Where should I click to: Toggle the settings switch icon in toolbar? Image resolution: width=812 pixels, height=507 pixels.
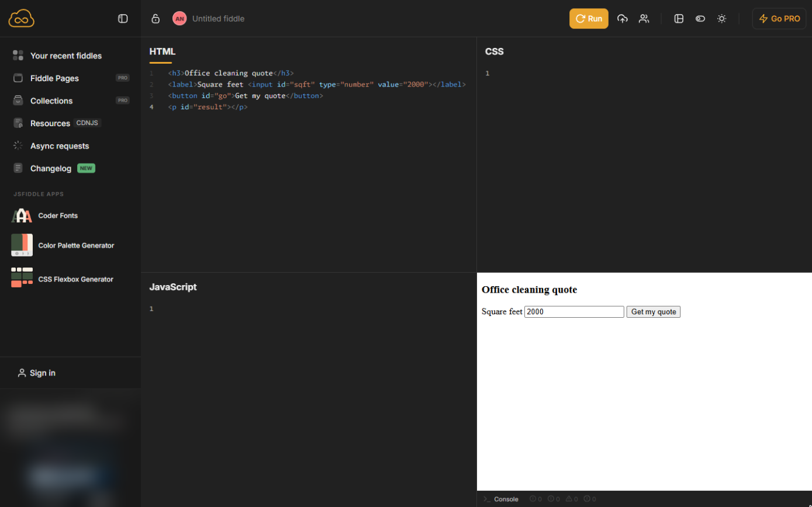pos(700,19)
